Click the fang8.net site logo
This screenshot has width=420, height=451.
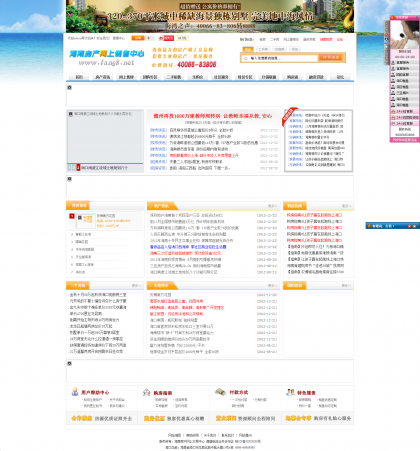(107, 58)
